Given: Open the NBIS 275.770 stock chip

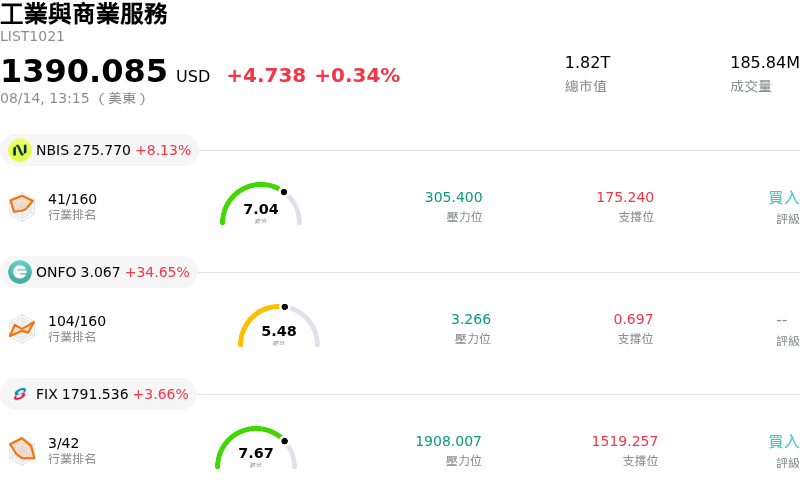Looking at the screenshot, I should click(99, 150).
